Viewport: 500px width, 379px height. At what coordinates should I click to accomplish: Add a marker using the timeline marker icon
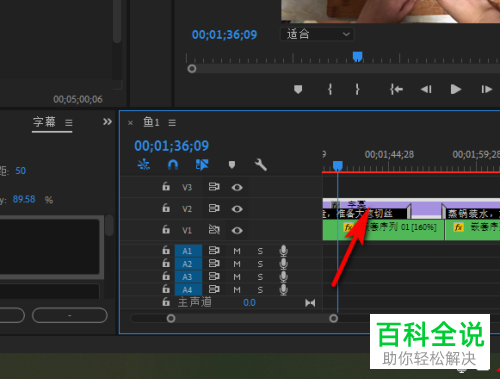[x=232, y=164]
